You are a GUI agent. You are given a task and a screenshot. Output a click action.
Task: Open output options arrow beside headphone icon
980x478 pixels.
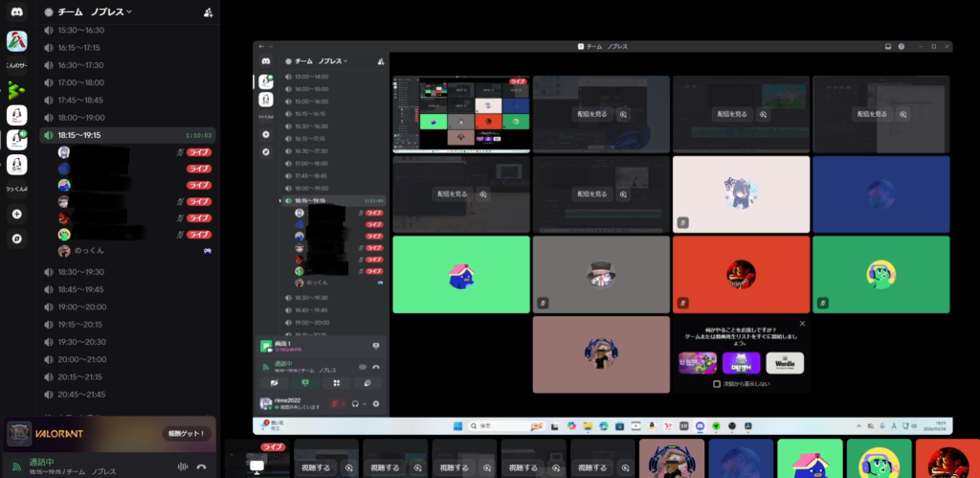[364, 403]
